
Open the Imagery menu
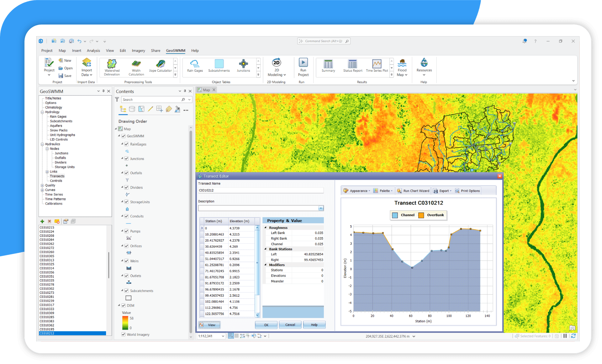point(138,50)
